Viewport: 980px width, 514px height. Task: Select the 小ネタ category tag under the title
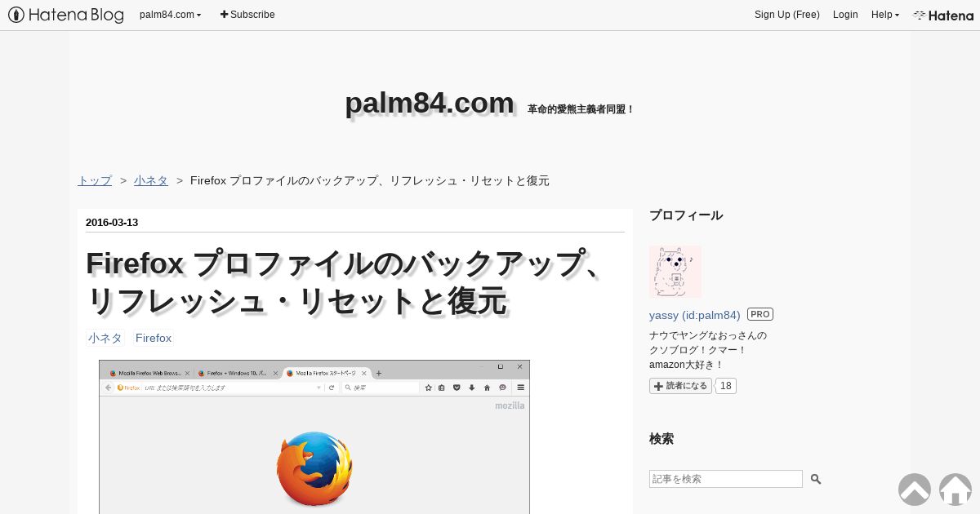coord(105,338)
